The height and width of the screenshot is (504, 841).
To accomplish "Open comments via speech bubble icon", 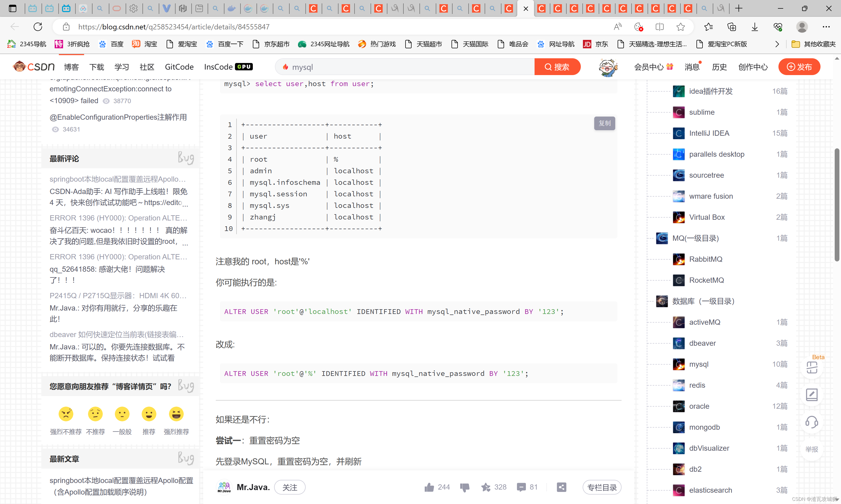I will pyautogui.click(x=521, y=487).
